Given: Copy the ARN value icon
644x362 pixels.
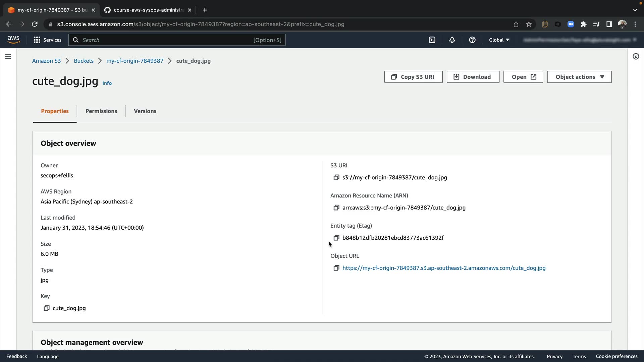Looking at the screenshot, I should tap(336, 208).
